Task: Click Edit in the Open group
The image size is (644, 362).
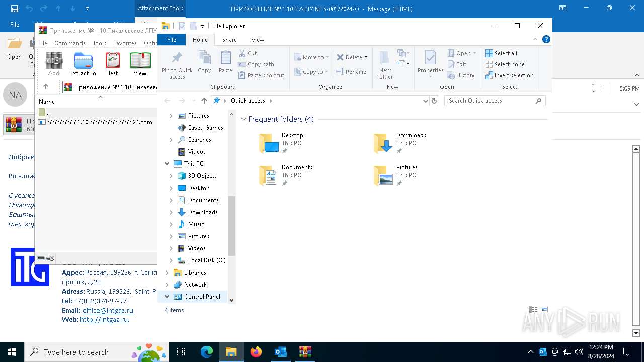Action: click(457, 64)
